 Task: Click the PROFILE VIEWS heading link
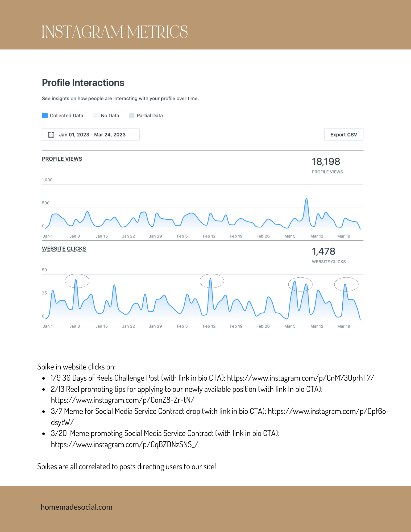click(x=62, y=159)
